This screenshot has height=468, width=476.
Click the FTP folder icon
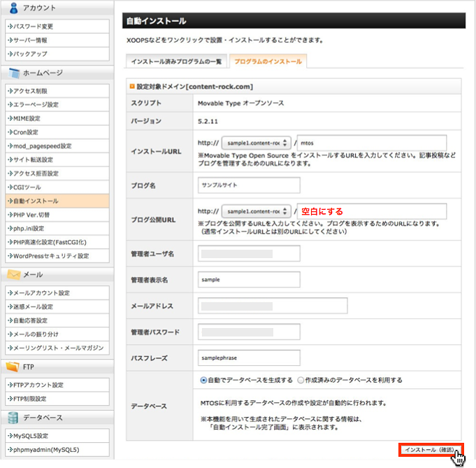(x=13, y=367)
